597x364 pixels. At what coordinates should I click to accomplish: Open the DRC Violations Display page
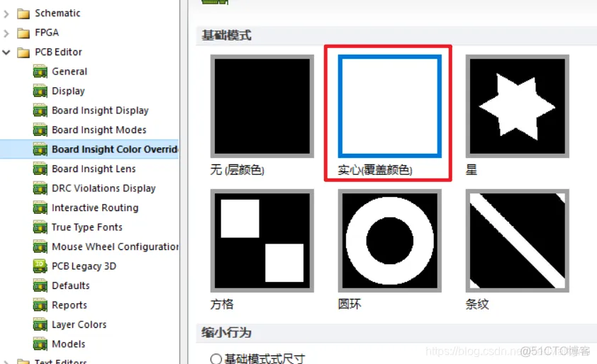point(104,188)
